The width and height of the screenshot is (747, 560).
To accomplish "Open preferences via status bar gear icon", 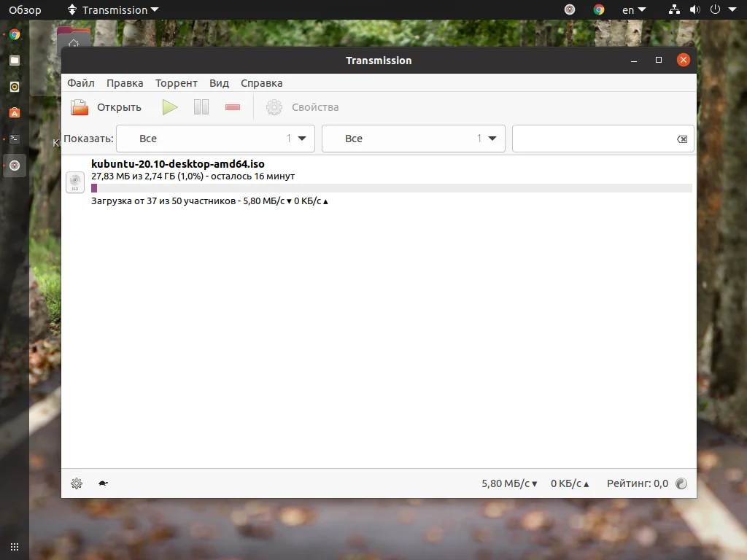I will click(x=76, y=483).
